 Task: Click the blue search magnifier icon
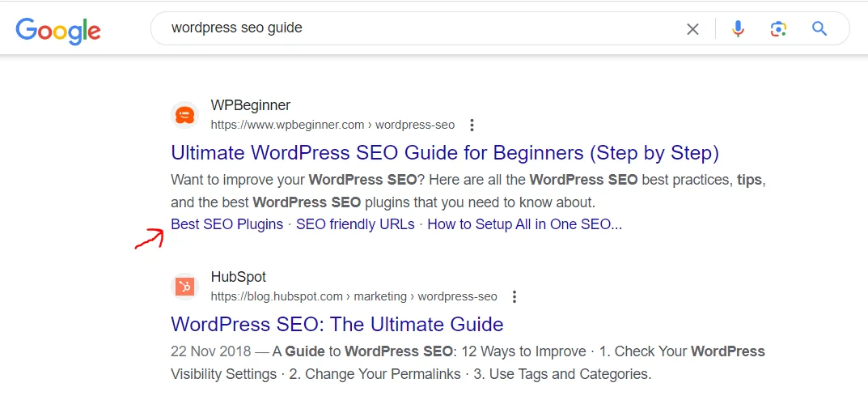(x=819, y=29)
